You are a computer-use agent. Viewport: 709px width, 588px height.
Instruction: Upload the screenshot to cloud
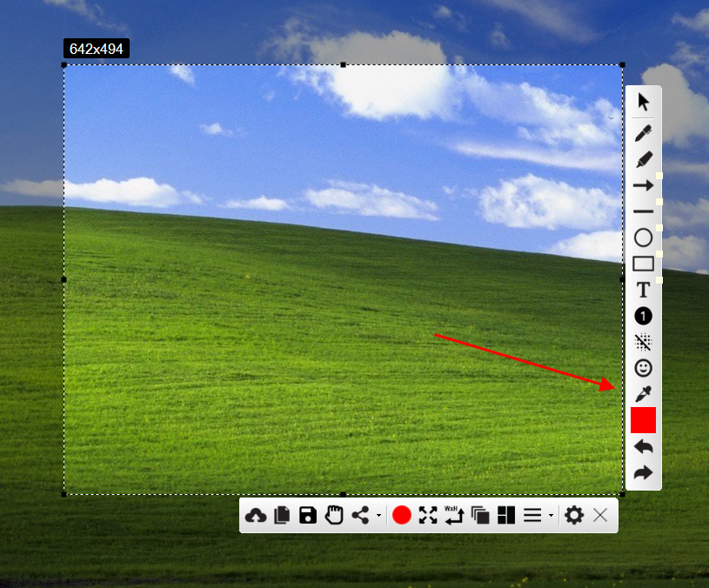tap(256, 516)
